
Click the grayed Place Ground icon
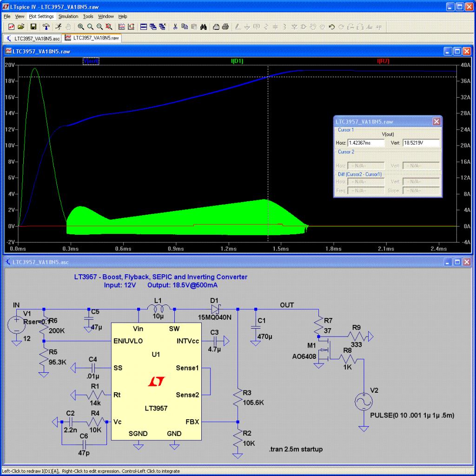(x=247, y=26)
